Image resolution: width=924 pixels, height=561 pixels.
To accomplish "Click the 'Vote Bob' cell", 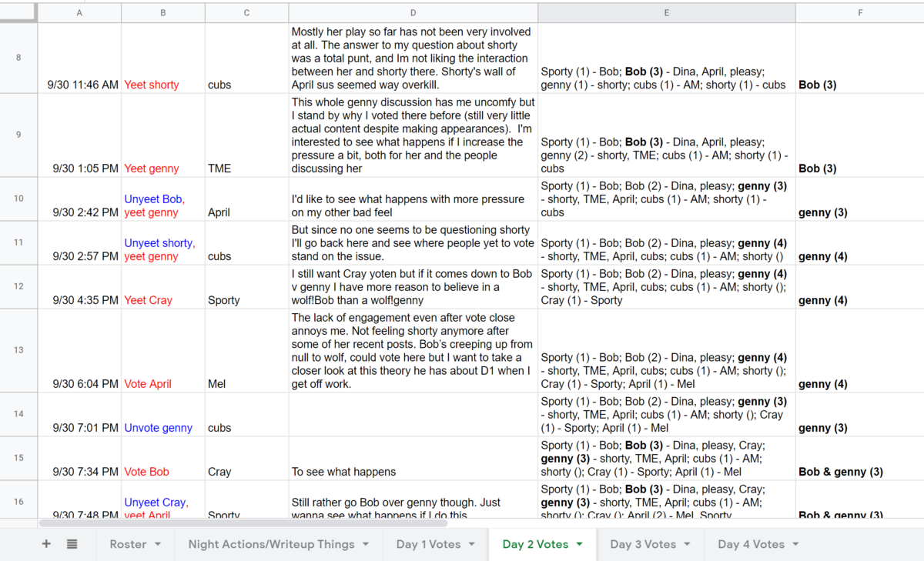I will 163,459.
